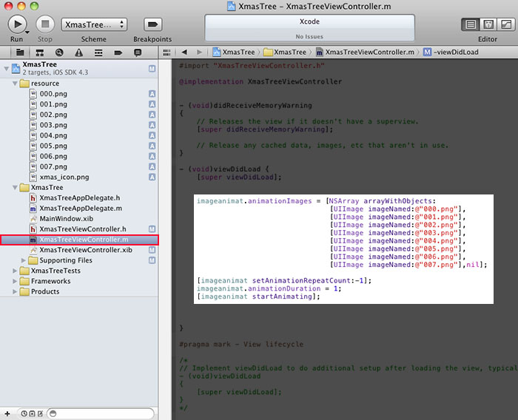
Task: Expand the Supporting Files folder
Action: 24,260
